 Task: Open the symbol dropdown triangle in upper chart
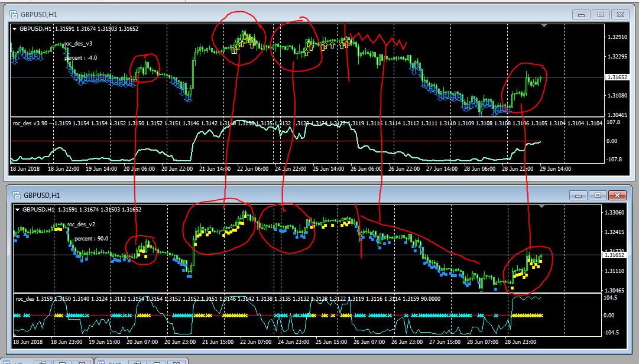(x=15, y=29)
